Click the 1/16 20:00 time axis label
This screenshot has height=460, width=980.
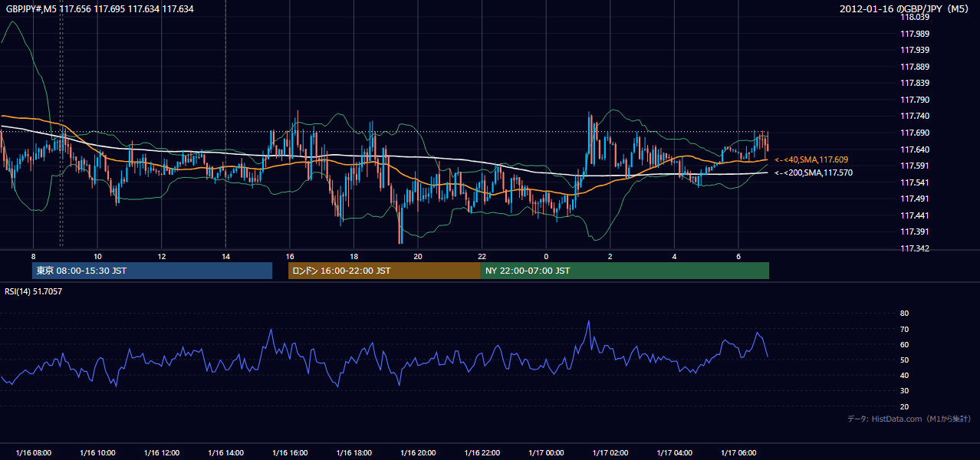[418, 453]
